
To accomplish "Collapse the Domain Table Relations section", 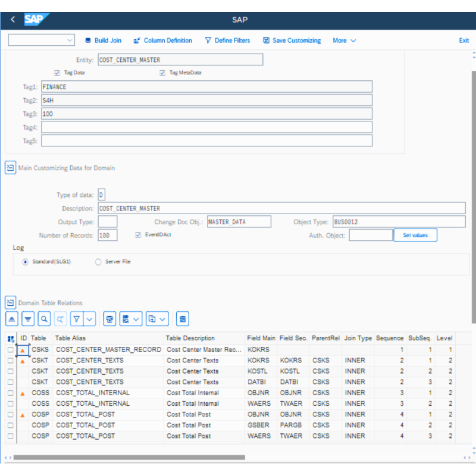I will tap(10, 303).
